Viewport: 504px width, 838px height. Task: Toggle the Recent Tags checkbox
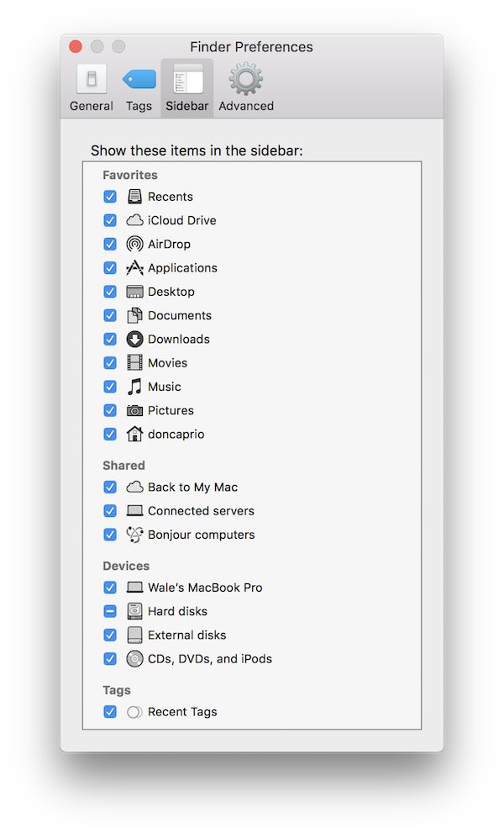coord(109,711)
